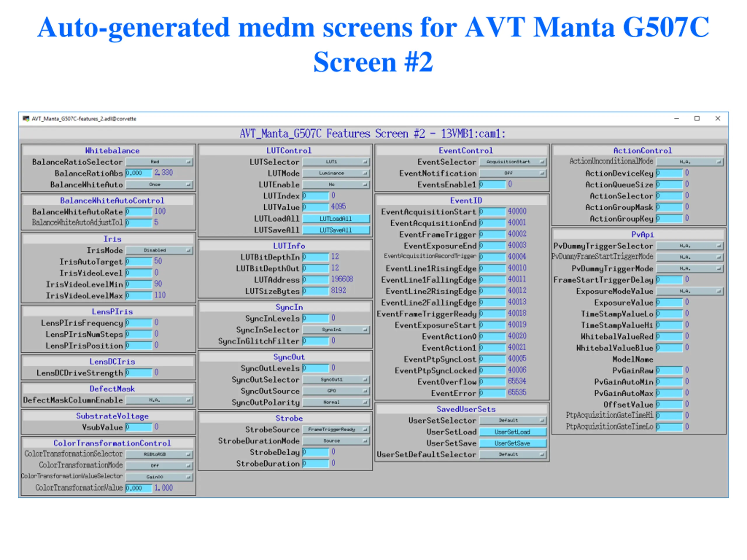Click the LensPIrisFrequency input field
The width and height of the screenshot is (747, 560).
click(139, 323)
